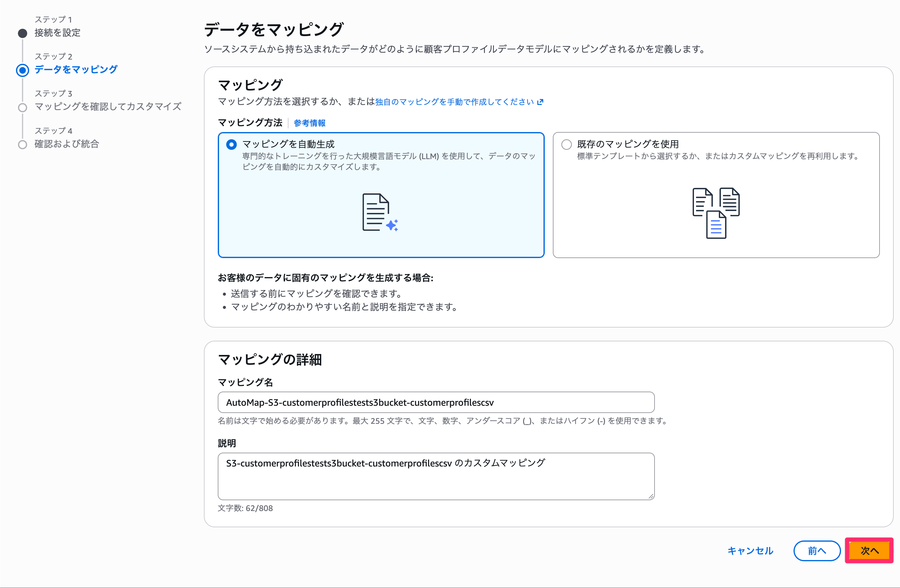Open the external link icon beside manual mapping link

(x=540, y=102)
